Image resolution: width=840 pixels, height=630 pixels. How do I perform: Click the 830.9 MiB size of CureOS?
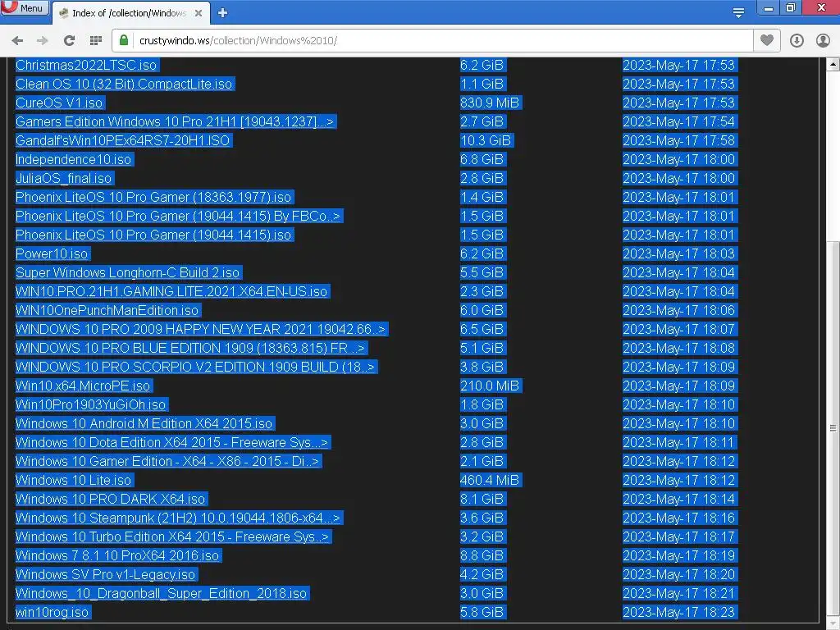[490, 103]
